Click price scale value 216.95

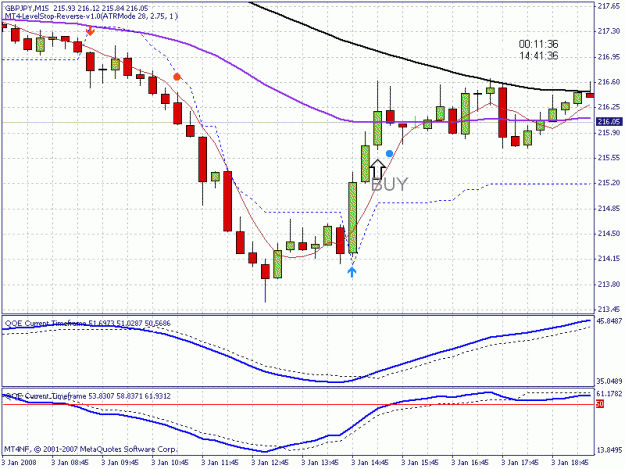point(609,57)
